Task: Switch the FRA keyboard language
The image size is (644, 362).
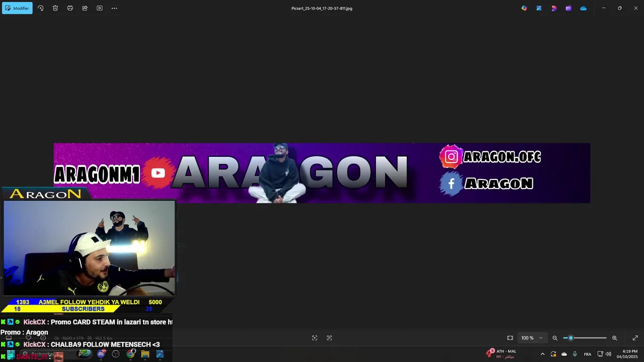Action: tap(587, 354)
